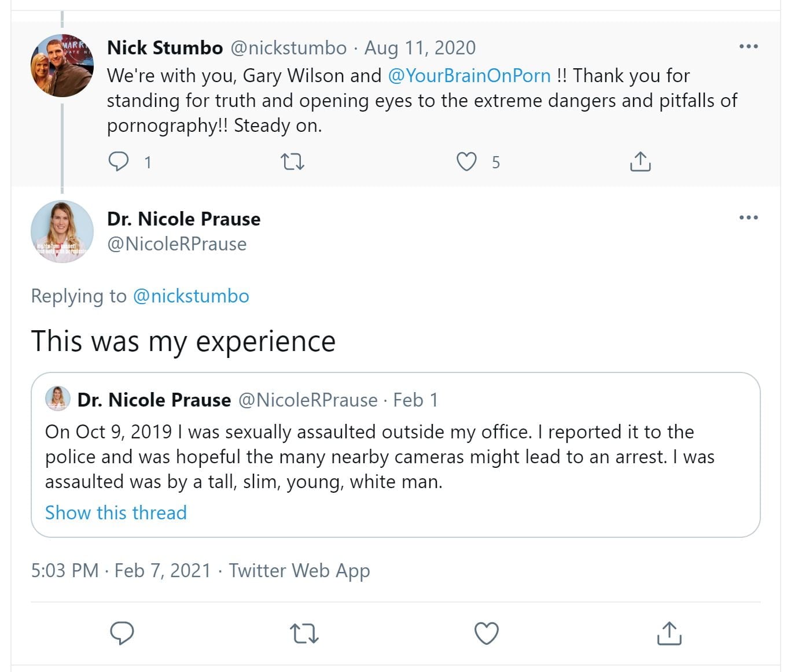Viewport: 791px width, 672px height.
Task: Open Nick Stumbo's profile picture
Action: pos(62,65)
